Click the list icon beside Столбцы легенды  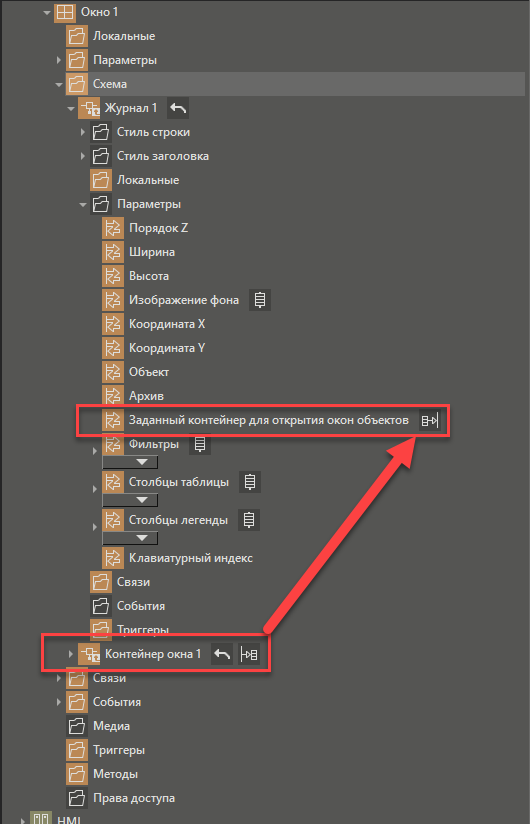[248, 520]
